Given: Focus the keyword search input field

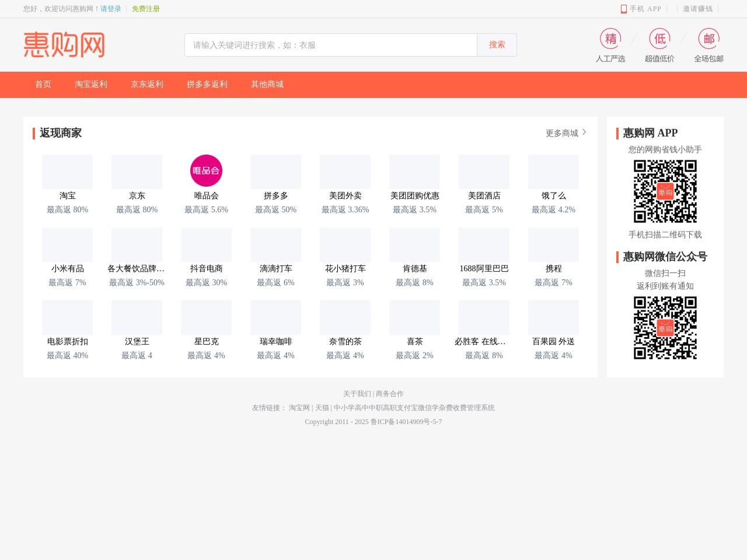Looking at the screenshot, I should pyautogui.click(x=331, y=45).
